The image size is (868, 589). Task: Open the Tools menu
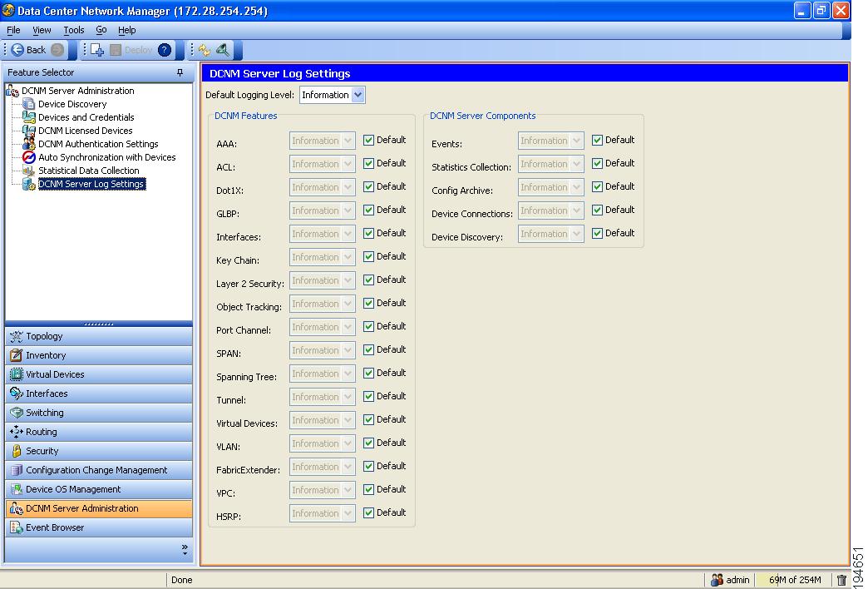click(73, 30)
